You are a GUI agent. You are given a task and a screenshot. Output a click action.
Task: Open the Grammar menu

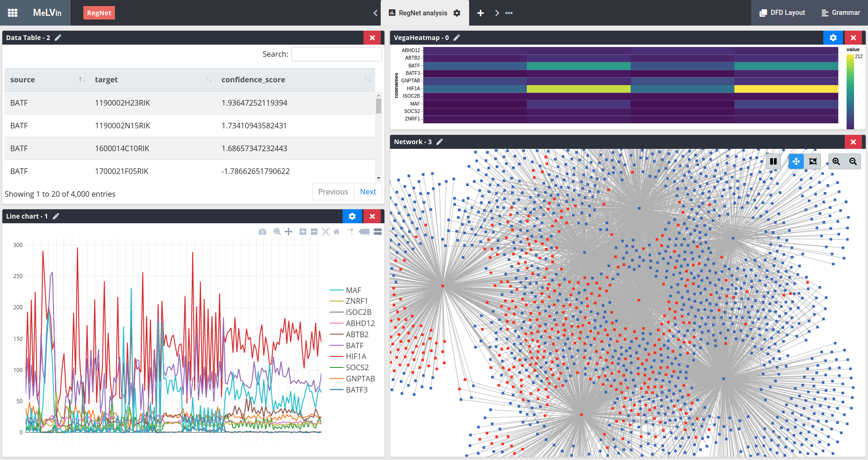(841, 13)
